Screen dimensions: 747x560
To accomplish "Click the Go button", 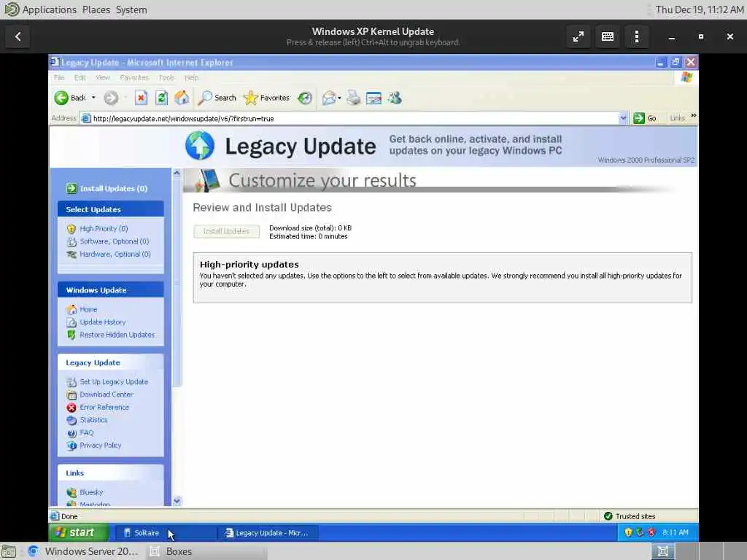I will (645, 118).
